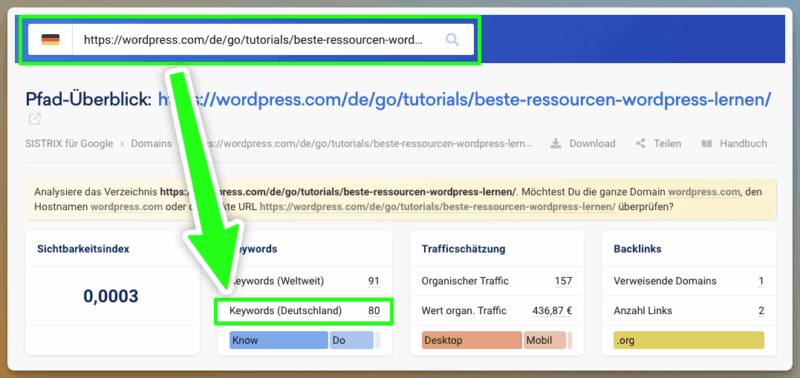The width and height of the screenshot is (800, 378).
Task: Click Keywords Deutschland value 80
Action: pyautogui.click(x=374, y=311)
